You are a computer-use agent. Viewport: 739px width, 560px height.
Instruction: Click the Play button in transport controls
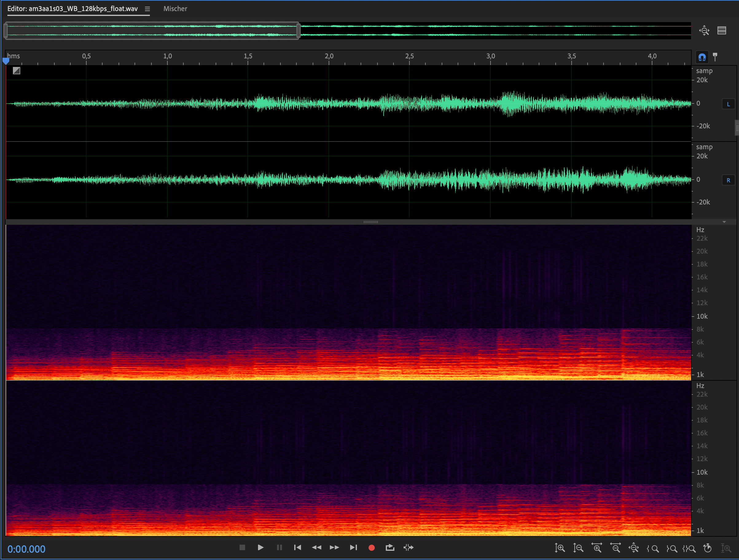(x=260, y=547)
